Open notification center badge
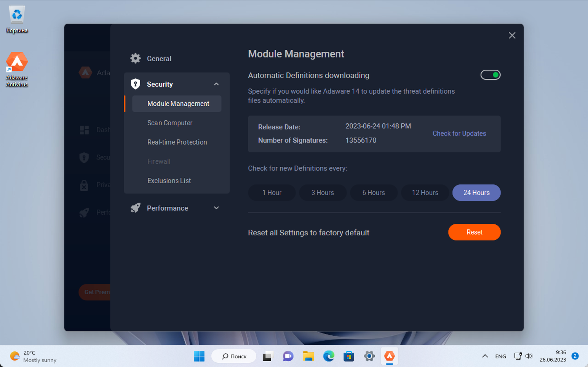588x367 pixels. (575, 356)
